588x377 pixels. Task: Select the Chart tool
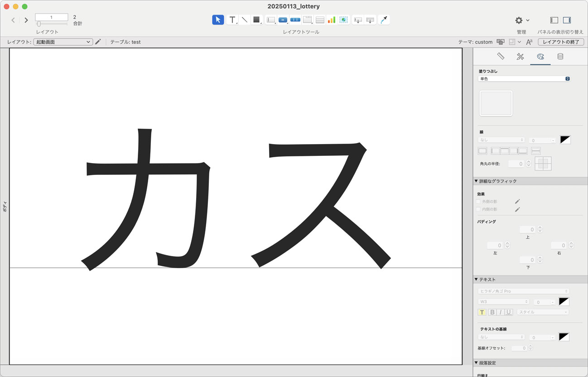[x=332, y=20]
